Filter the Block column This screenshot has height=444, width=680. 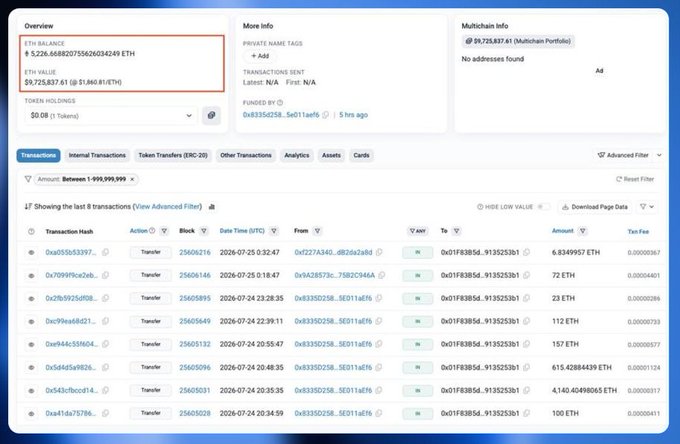pyautogui.click(x=204, y=231)
